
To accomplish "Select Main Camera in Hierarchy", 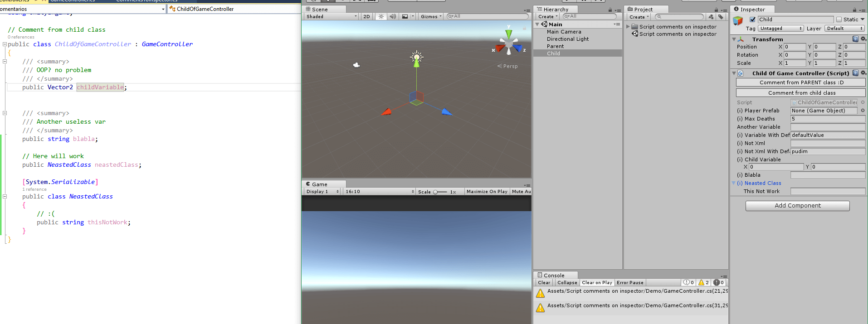I will 564,32.
